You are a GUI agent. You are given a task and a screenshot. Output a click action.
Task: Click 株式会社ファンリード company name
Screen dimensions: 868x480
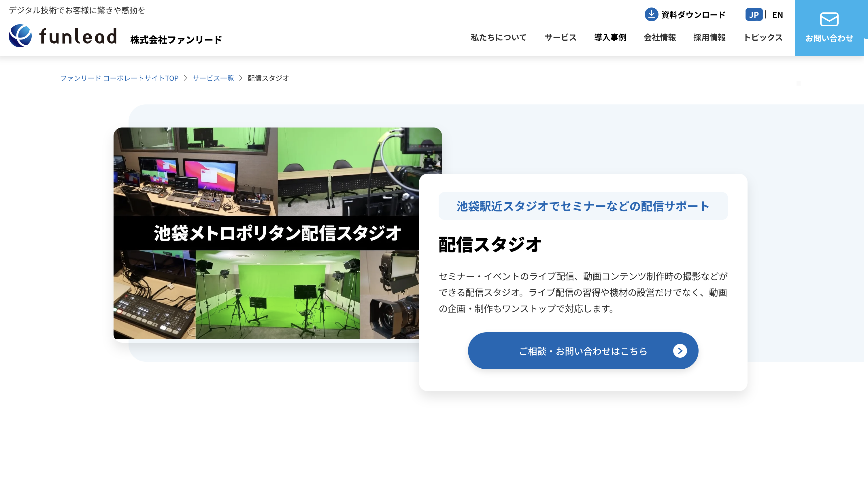pyautogui.click(x=176, y=40)
